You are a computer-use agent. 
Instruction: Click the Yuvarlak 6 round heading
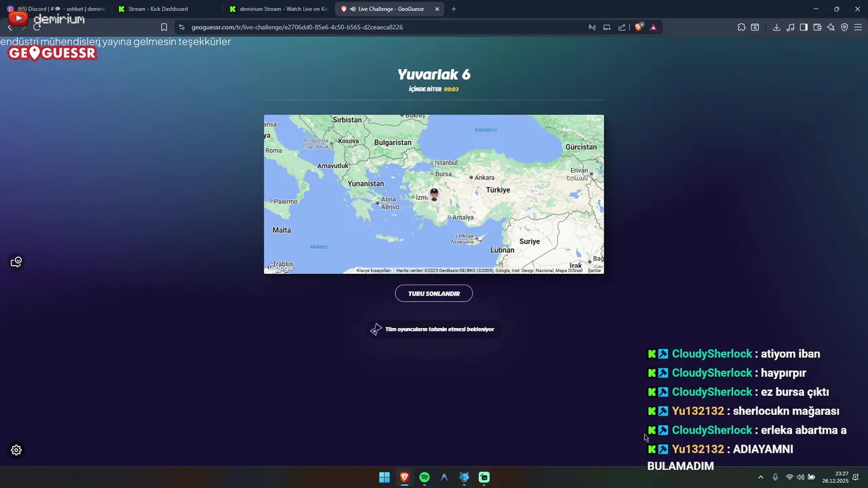pyautogui.click(x=434, y=75)
